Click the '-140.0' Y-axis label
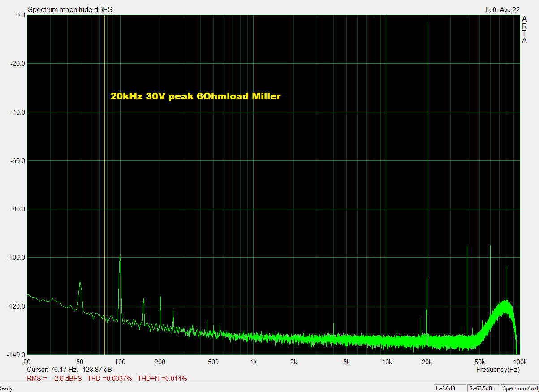The width and height of the screenshot is (539, 392). pyautogui.click(x=16, y=354)
